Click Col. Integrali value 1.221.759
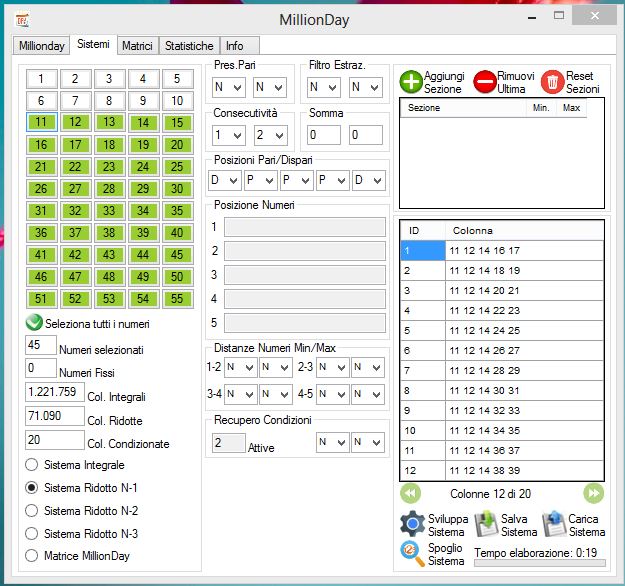 pyautogui.click(x=55, y=392)
